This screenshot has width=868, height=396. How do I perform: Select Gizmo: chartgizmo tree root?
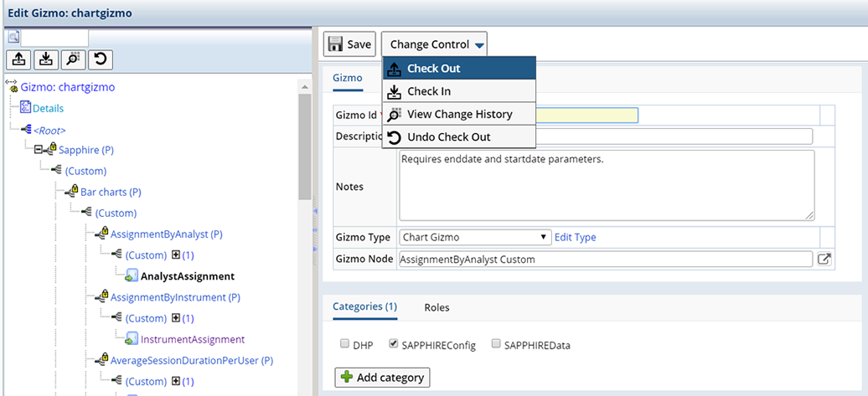tap(68, 87)
